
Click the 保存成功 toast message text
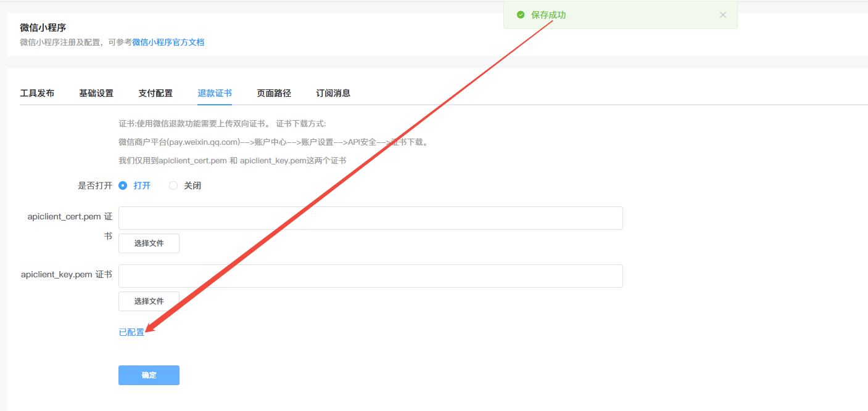(548, 15)
